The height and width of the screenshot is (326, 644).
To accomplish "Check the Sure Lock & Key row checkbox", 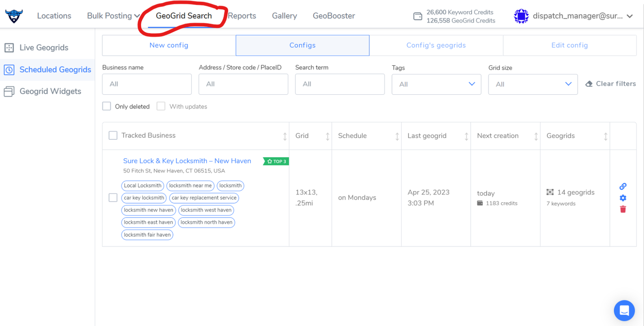I will (113, 198).
